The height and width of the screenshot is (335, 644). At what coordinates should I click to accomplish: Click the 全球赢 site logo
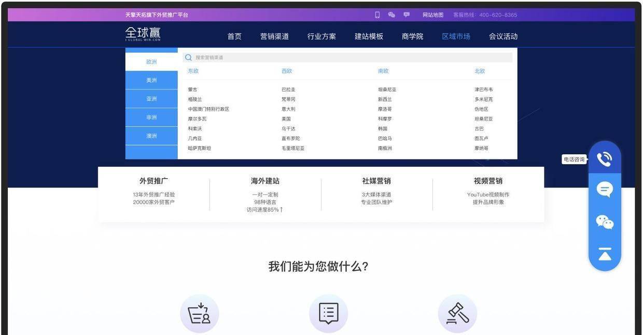(x=143, y=34)
